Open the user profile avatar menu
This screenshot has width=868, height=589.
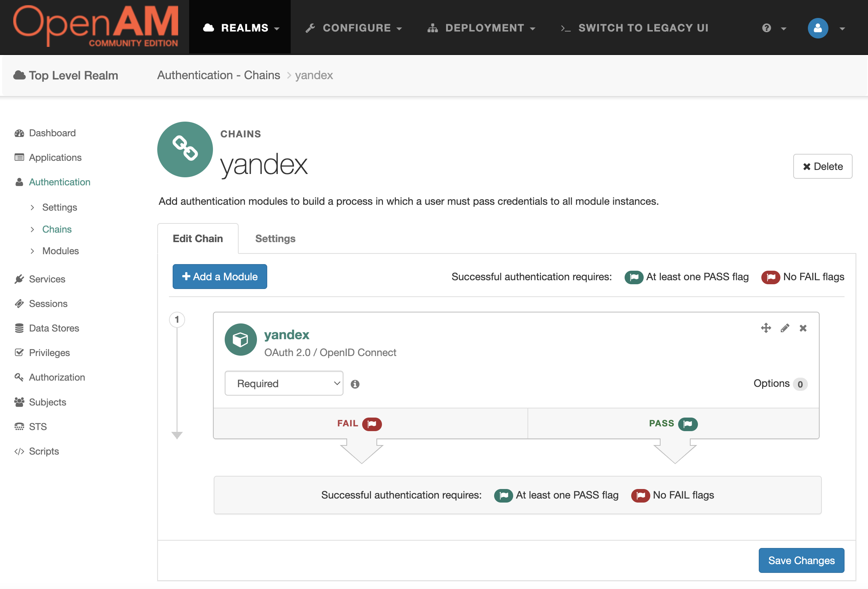817,28
